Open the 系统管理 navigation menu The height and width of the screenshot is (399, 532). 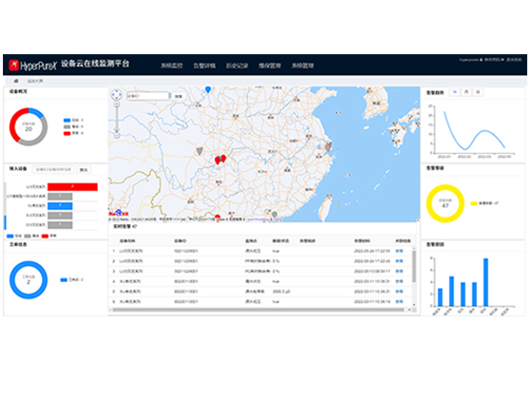coord(303,66)
